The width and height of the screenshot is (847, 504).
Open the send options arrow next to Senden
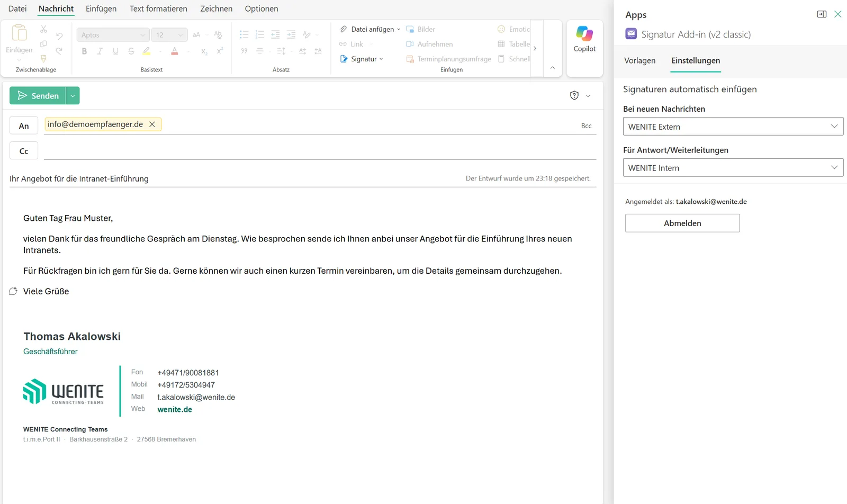click(73, 96)
